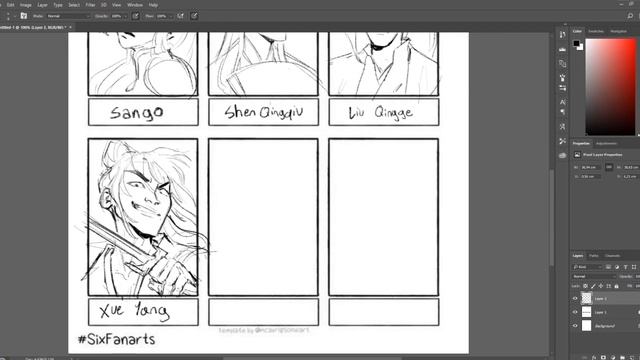Hide the Background layer via eye icon
This screenshot has height=360, width=640.
click(x=575, y=326)
